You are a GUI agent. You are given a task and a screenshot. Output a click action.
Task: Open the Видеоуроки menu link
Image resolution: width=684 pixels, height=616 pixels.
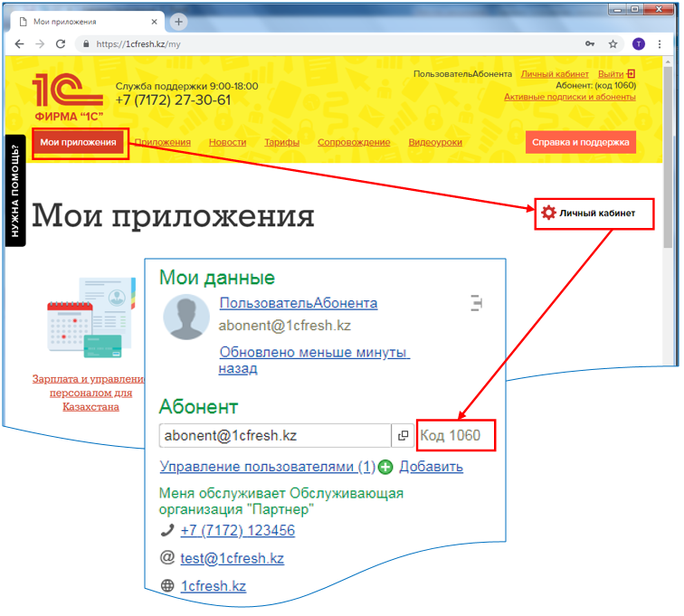pyautogui.click(x=435, y=142)
